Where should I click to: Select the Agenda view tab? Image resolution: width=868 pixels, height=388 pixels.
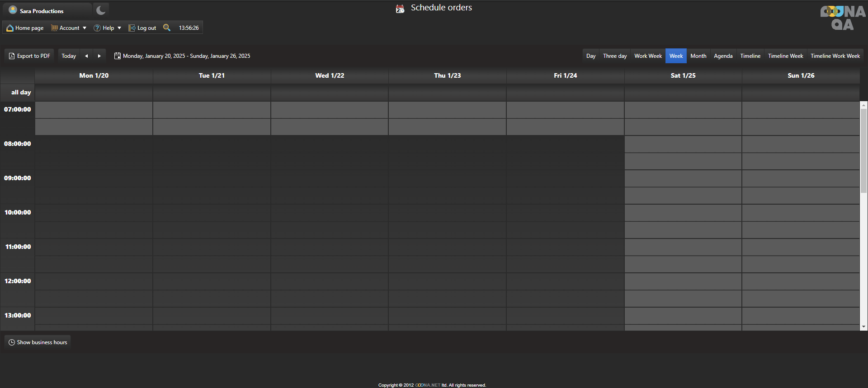coord(723,56)
